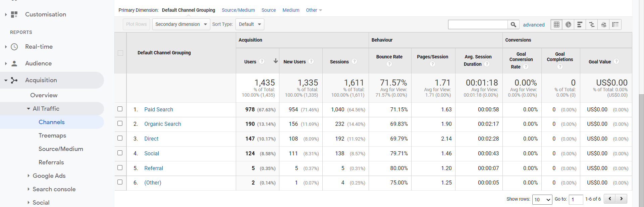This screenshot has height=207, width=644.
Task: Switch to Performance bar view
Action: pos(580,24)
